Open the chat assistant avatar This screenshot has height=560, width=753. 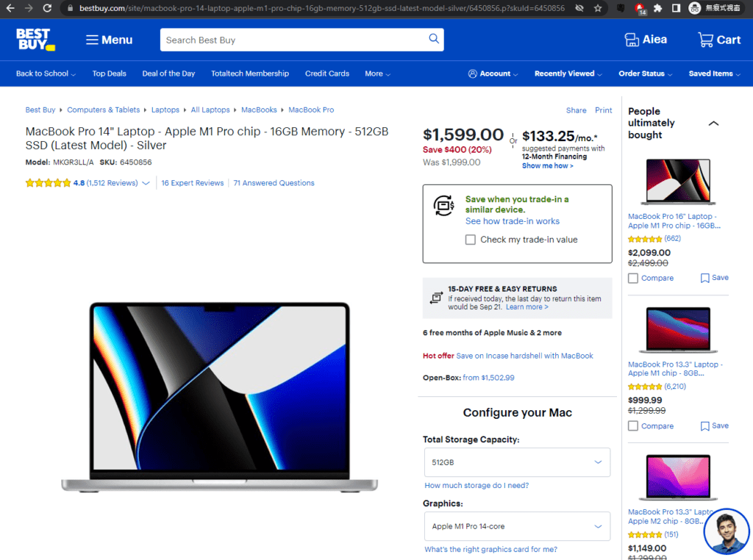(x=726, y=531)
